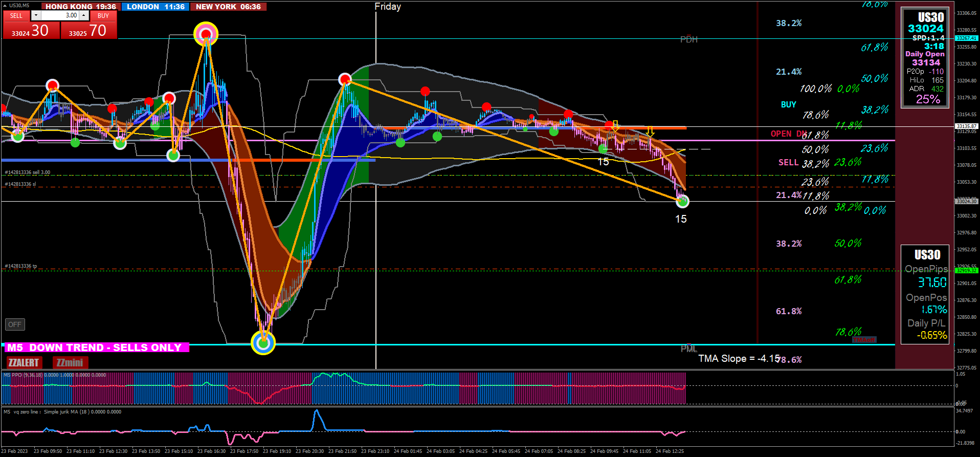Click the 'US30,M5' chart title
This screenshot has width=980, height=457.
[19, 6]
